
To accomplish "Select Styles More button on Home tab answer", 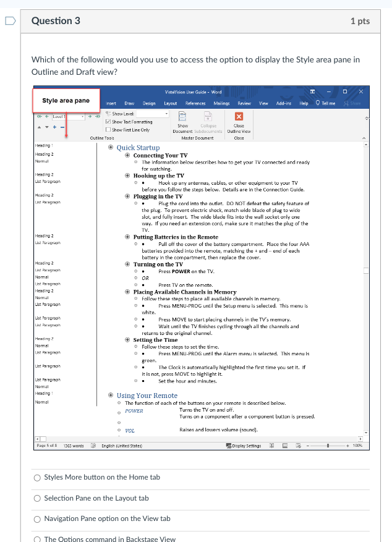I will [x=37, y=478].
